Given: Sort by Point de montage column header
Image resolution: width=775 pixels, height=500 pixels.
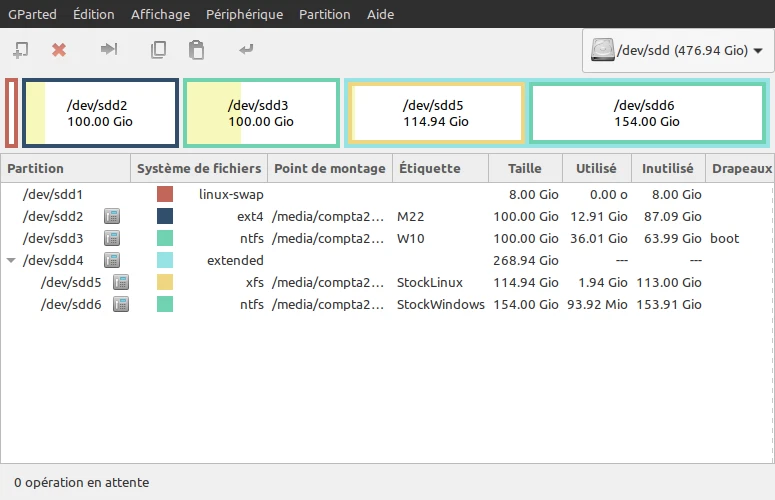Looking at the screenshot, I should [x=330, y=168].
